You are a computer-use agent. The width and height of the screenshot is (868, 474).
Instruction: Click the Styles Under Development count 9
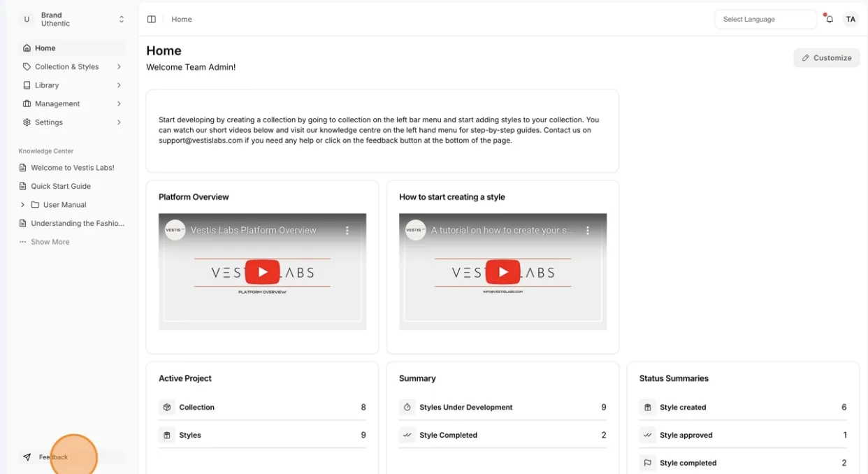tap(604, 407)
